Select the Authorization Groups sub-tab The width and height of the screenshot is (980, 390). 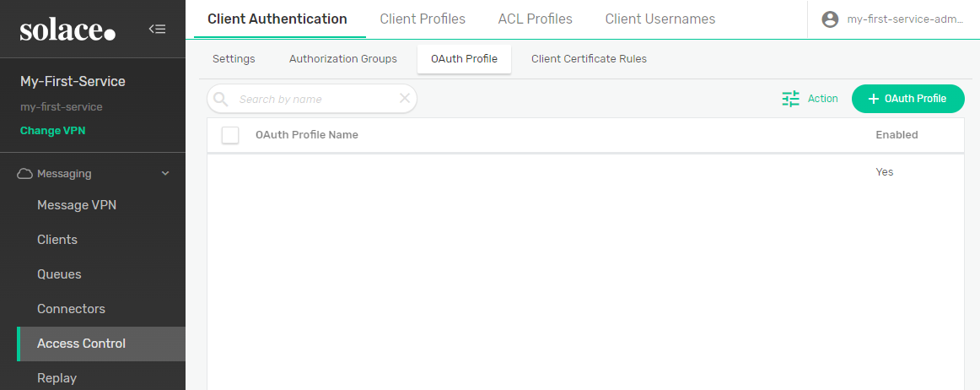342,59
